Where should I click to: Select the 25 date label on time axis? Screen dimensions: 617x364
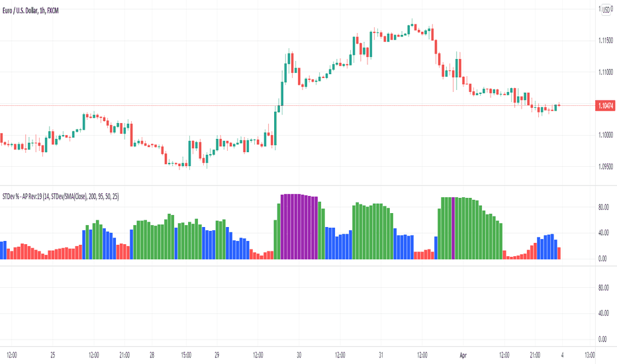pos(53,355)
